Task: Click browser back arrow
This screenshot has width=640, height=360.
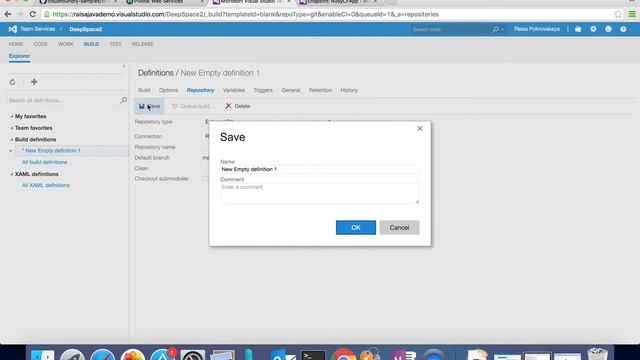Action: pyautogui.click(x=8, y=14)
